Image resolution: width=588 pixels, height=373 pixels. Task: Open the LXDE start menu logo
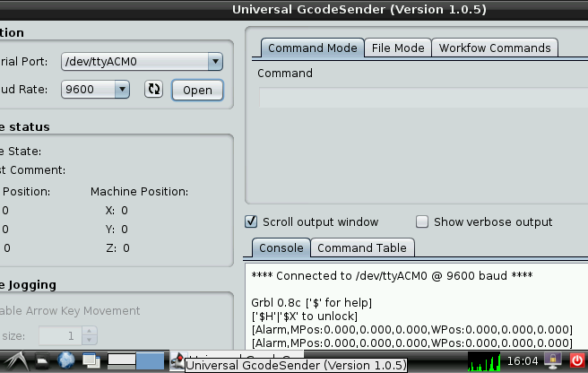click(15, 361)
